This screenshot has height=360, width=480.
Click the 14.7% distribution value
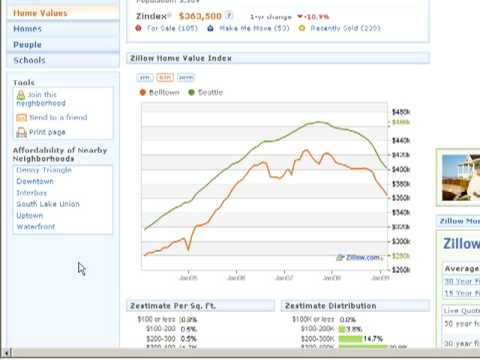click(373, 339)
